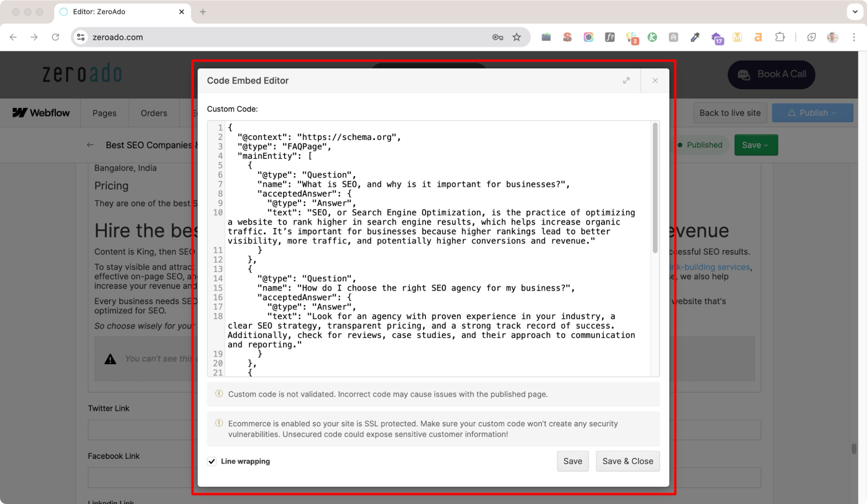Click the eyedropper extension icon

click(695, 37)
